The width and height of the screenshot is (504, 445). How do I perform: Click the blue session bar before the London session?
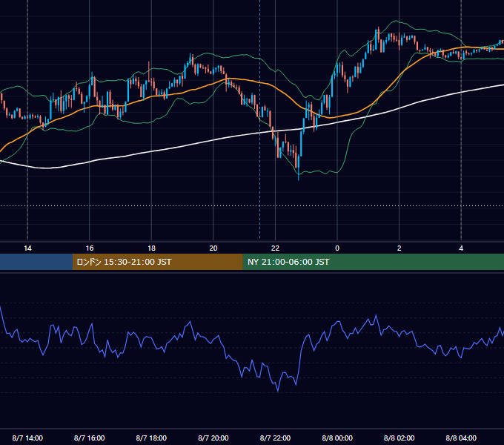(36, 262)
